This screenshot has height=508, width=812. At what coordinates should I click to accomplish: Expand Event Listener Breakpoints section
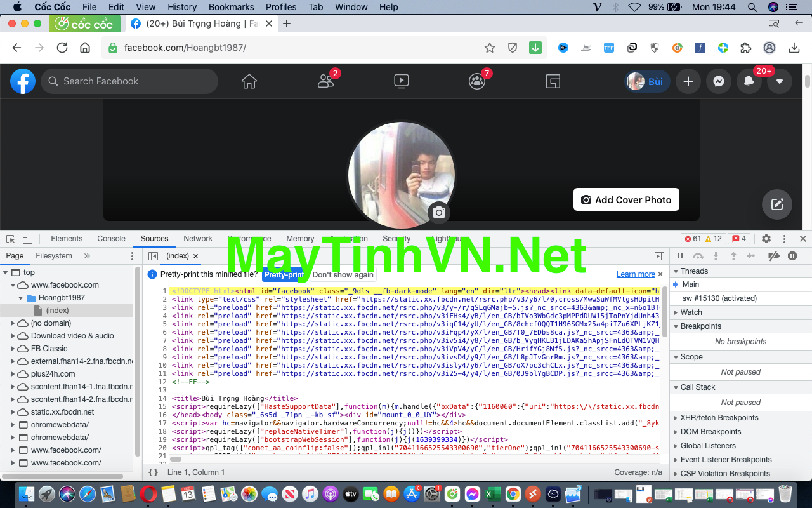(726, 460)
